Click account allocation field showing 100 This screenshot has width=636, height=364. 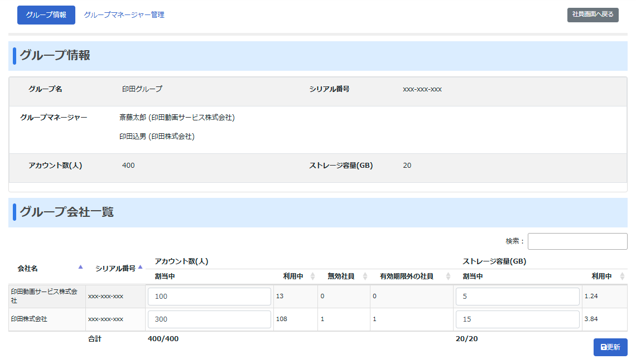tap(209, 297)
